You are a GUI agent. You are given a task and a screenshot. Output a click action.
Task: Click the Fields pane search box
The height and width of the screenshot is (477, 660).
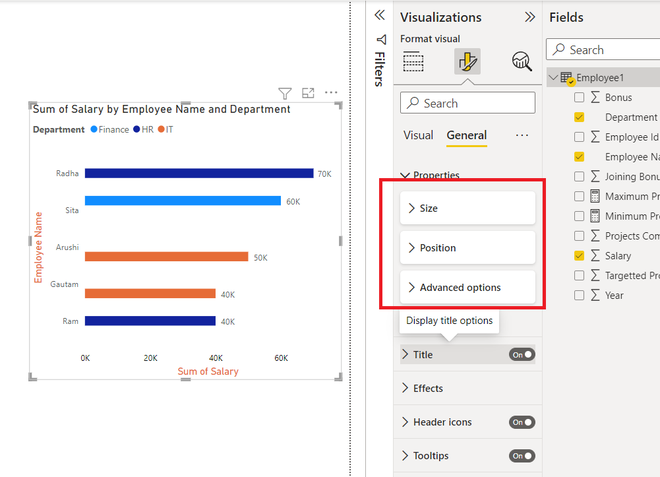(x=603, y=50)
